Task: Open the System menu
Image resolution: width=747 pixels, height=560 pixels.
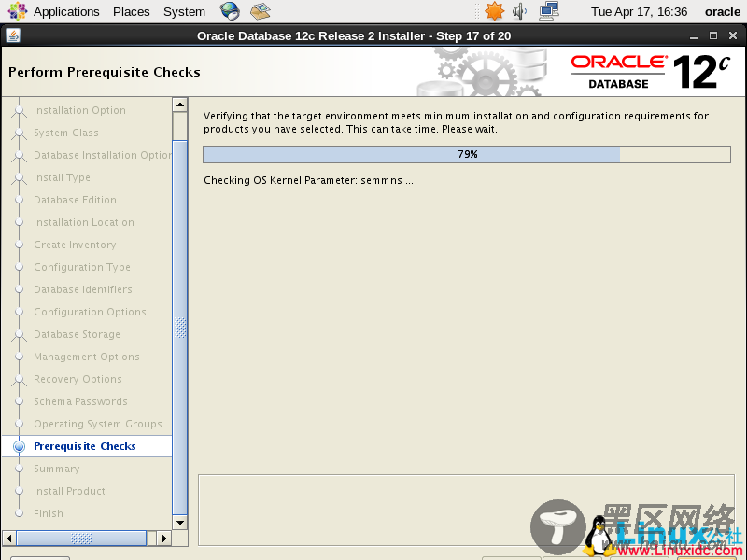Action: pyautogui.click(x=184, y=11)
